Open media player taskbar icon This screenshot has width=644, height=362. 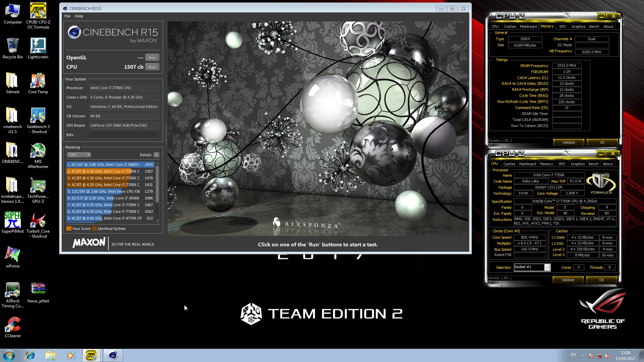[70, 355]
